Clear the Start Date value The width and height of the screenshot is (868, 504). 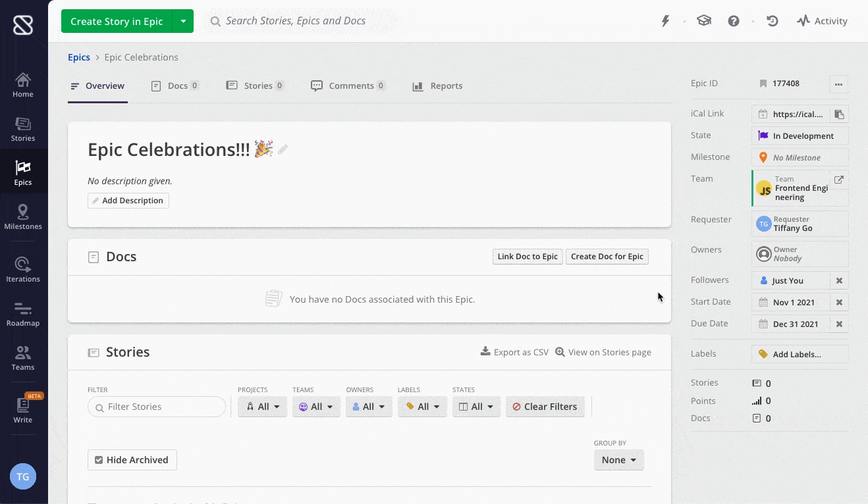pyautogui.click(x=839, y=303)
